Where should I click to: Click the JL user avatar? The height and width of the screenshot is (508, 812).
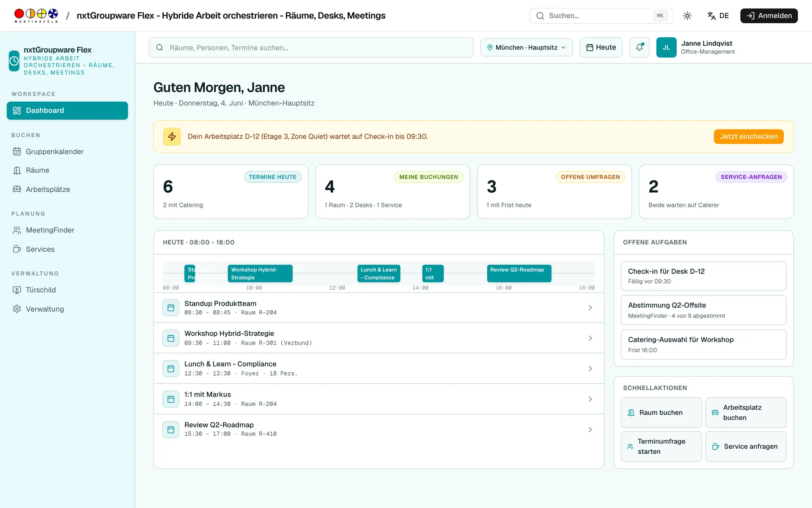[x=666, y=47]
